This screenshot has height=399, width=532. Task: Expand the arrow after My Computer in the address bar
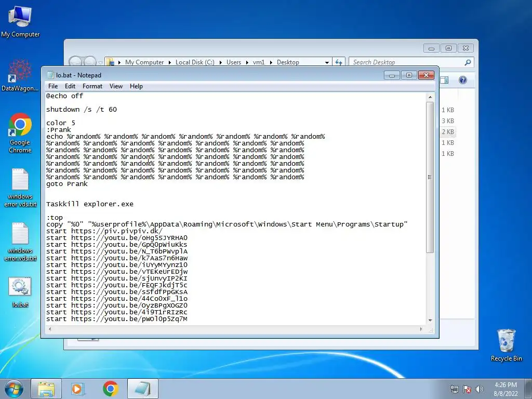[x=170, y=62]
